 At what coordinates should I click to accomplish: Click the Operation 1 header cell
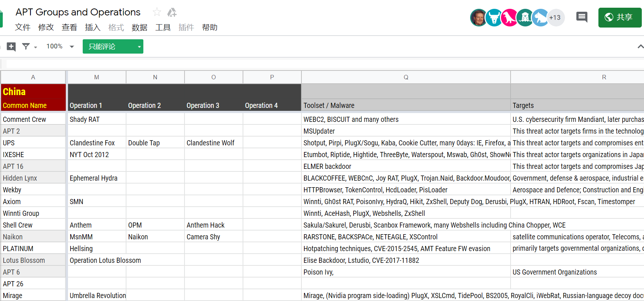pyautogui.click(x=97, y=105)
